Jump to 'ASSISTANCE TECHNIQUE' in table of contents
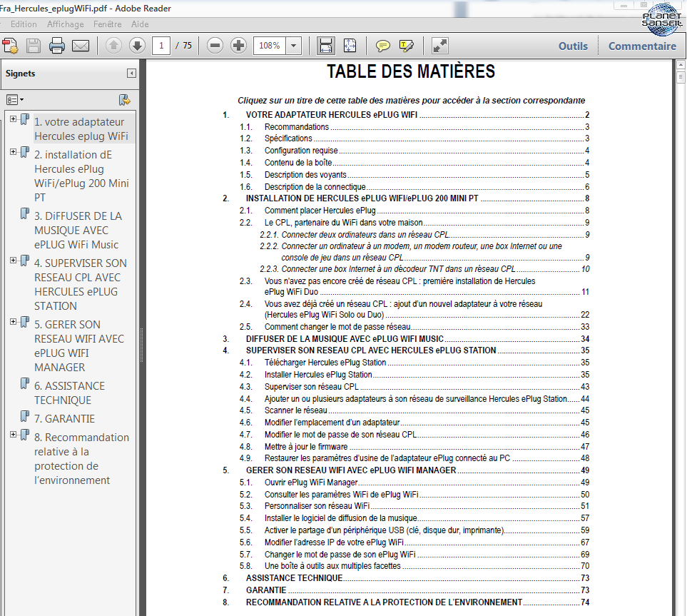The height and width of the screenshot is (616, 687). point(294,578)
